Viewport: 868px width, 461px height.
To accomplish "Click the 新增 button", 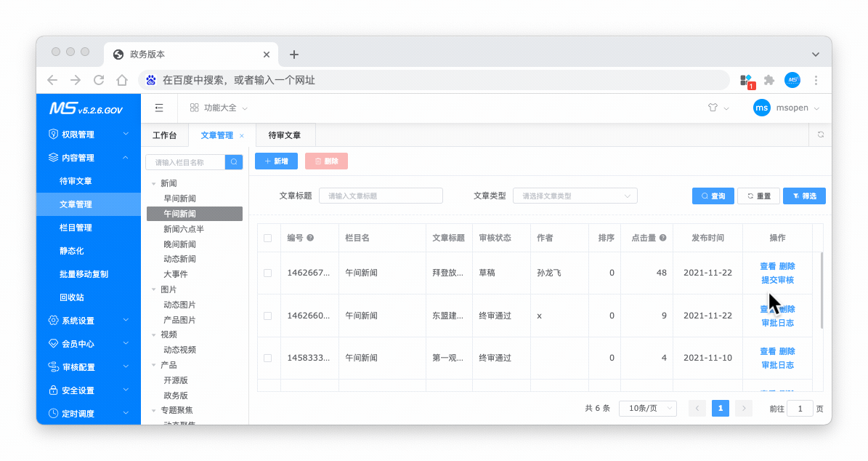I will point(276,161).
